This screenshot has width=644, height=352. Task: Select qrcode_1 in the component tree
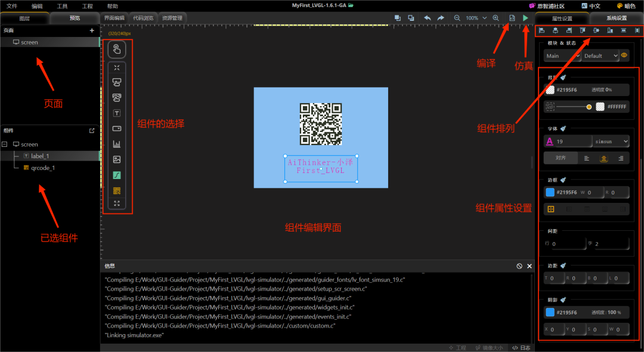pos(42,168)
